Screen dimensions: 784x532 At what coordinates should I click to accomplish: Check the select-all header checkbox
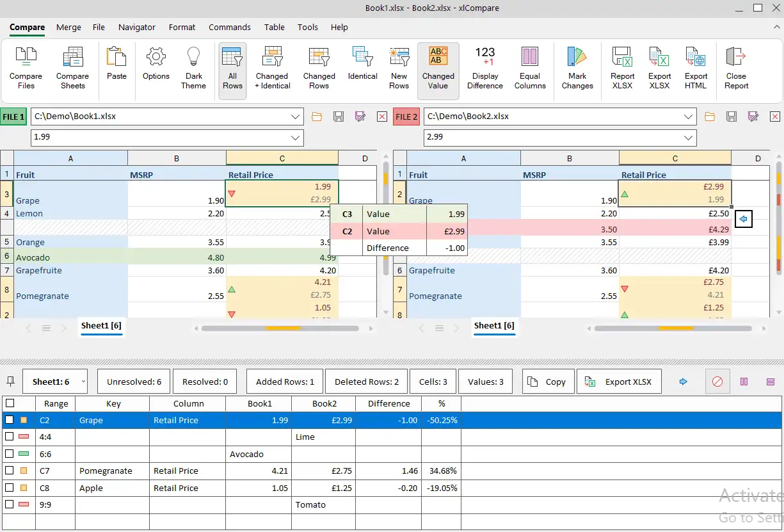coord(9,403)
